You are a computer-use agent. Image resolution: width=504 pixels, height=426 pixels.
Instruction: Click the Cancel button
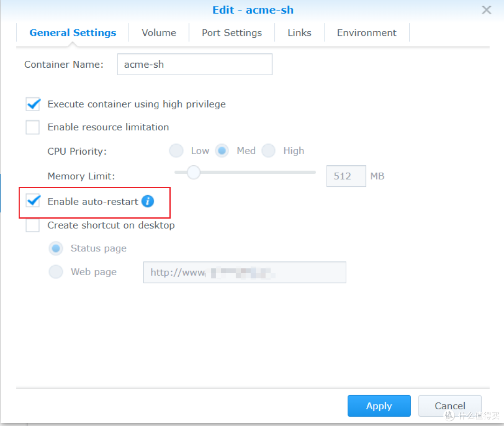tap(449, 405)
